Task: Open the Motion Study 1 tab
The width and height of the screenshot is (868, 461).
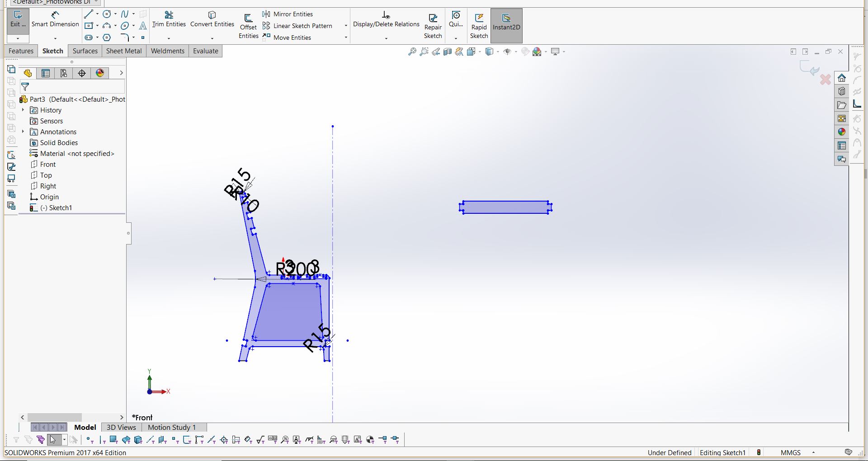Action: click(172, 427)
